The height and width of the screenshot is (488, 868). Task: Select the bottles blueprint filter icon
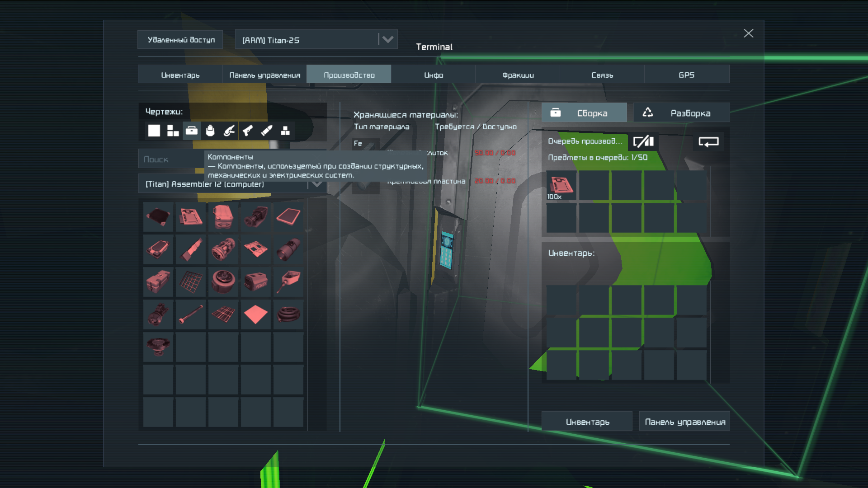(x=210, y=131)
